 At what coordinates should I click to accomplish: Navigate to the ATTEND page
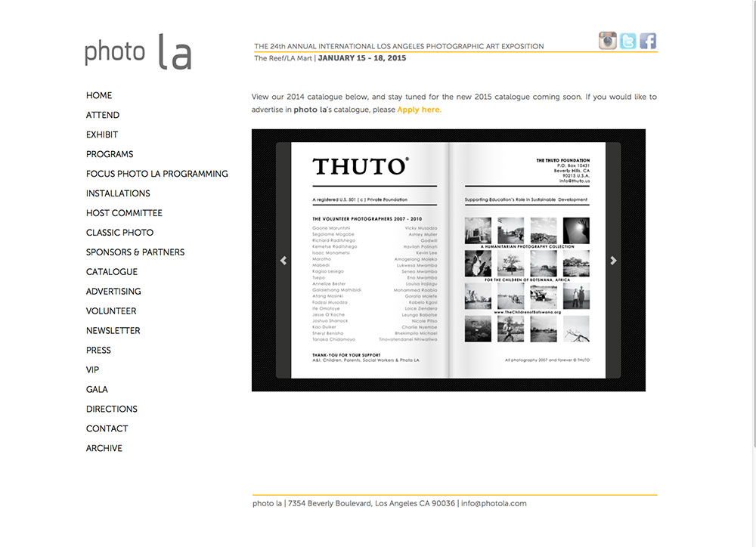tap(103, 115)
